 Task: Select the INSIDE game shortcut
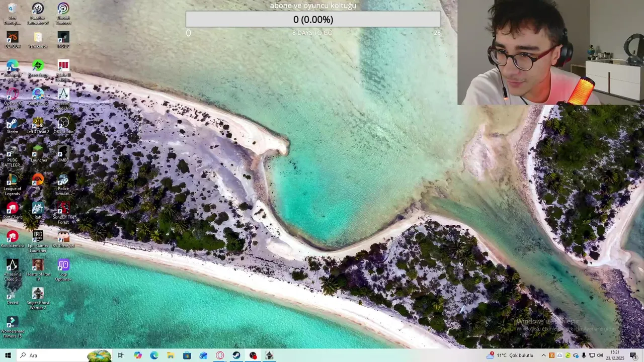(63, 40)
